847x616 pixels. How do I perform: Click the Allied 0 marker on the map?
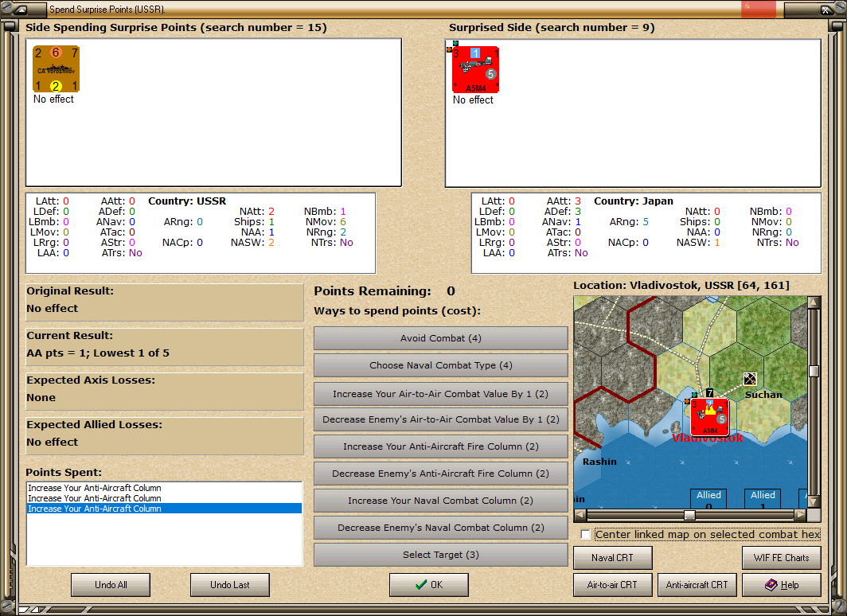coord(708,497)
